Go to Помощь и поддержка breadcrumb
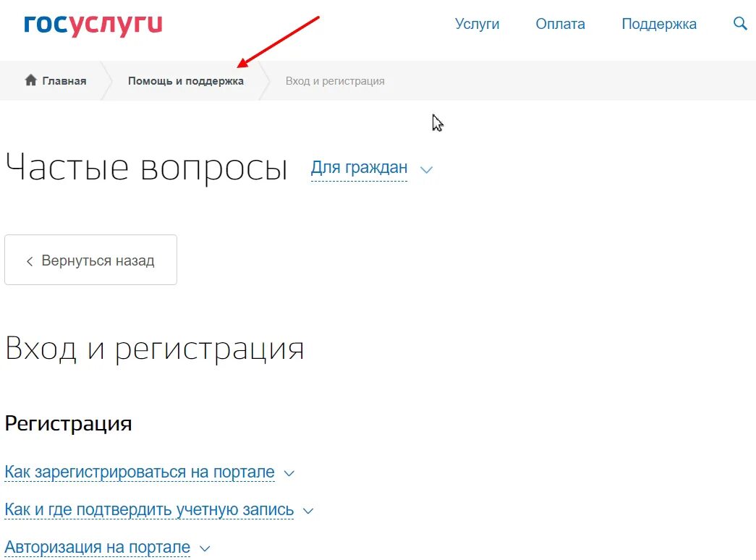The width and height of the screenshot is (756, 560). point(186,81)
